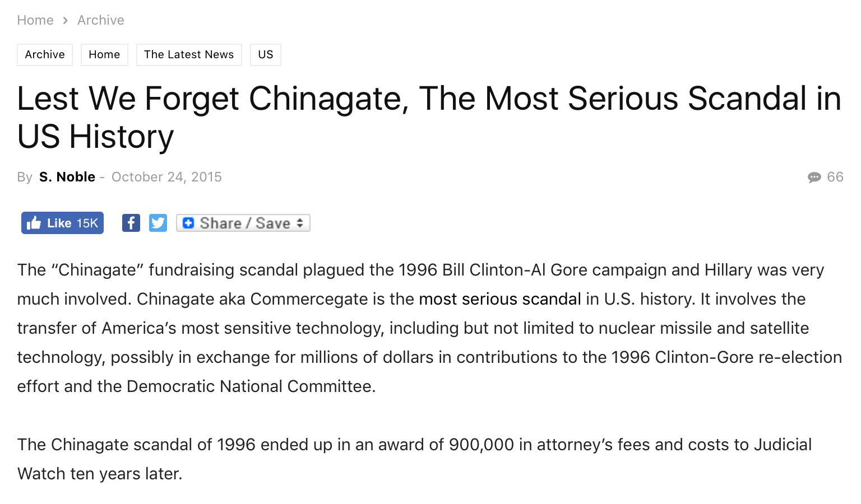
Task: View the 66 comments count
Action: pos(835,177)
